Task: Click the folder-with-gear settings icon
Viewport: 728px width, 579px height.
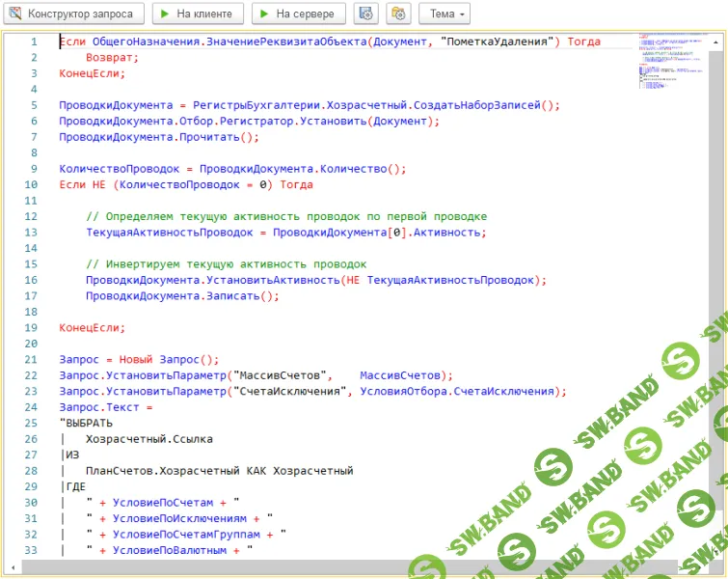Action: [x=398, y=14]
